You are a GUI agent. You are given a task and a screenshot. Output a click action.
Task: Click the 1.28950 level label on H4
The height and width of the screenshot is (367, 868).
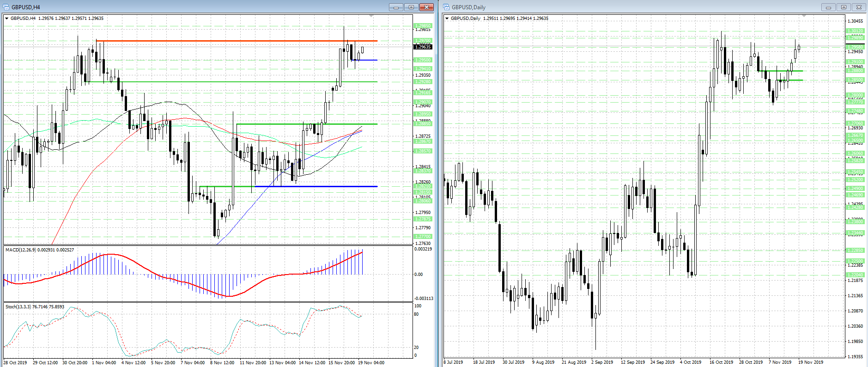point(423,114)
